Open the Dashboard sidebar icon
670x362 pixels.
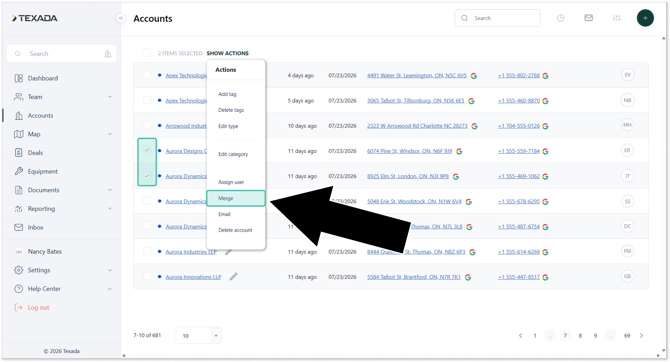pyautogui.click(x=18, y=78)
